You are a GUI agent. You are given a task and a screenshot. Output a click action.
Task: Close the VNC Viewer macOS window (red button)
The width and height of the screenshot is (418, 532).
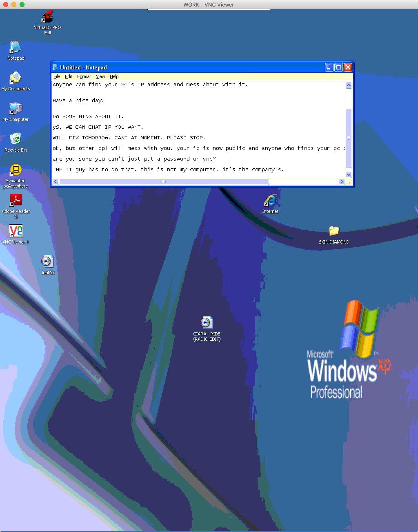pos(6,4)
